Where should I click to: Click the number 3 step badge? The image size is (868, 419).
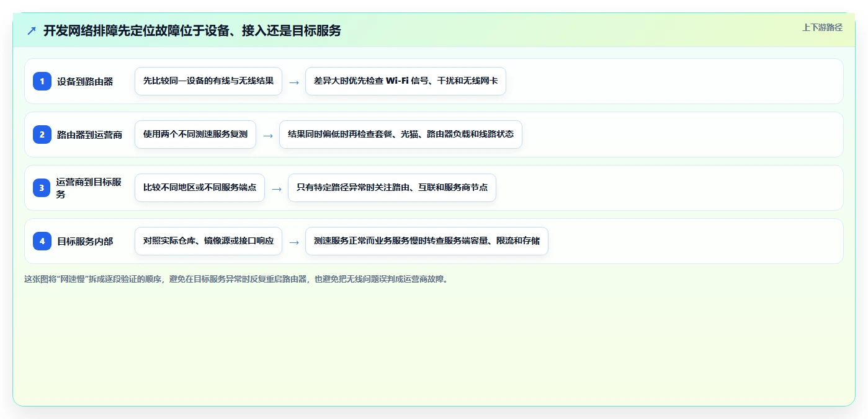click(x=42, y=187)
